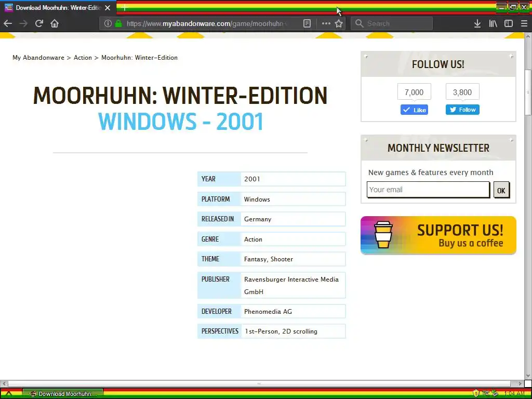532x399 pixels.
Task: Open a new tab with plus
Action: pyautogui.click(x=124, y=7)
